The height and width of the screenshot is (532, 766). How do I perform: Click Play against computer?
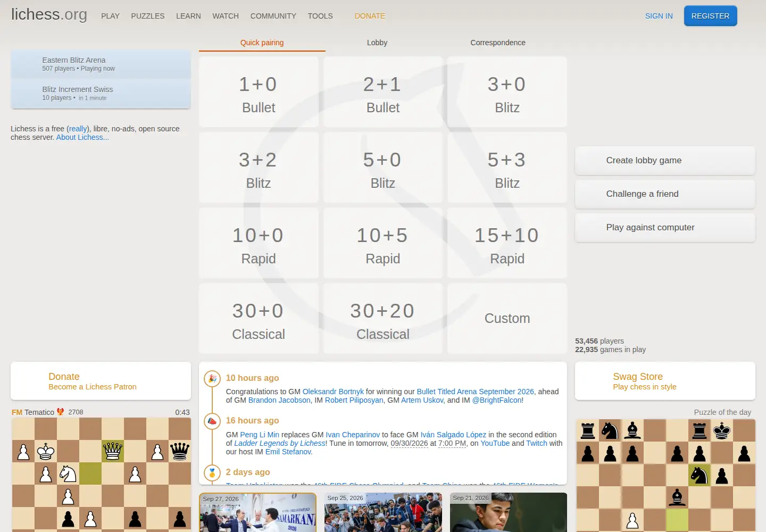(665, 228)
